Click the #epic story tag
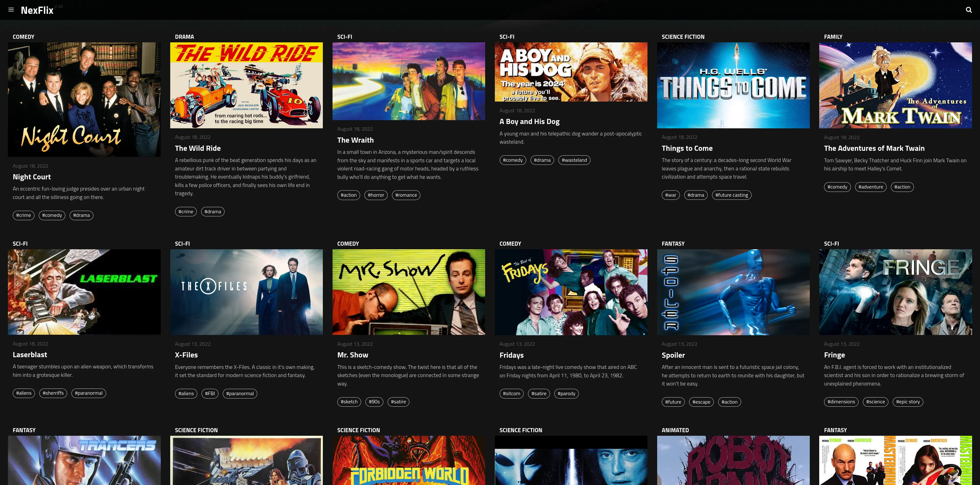The image size is (980, 485). pyautogui.click(x=908, y=402)
